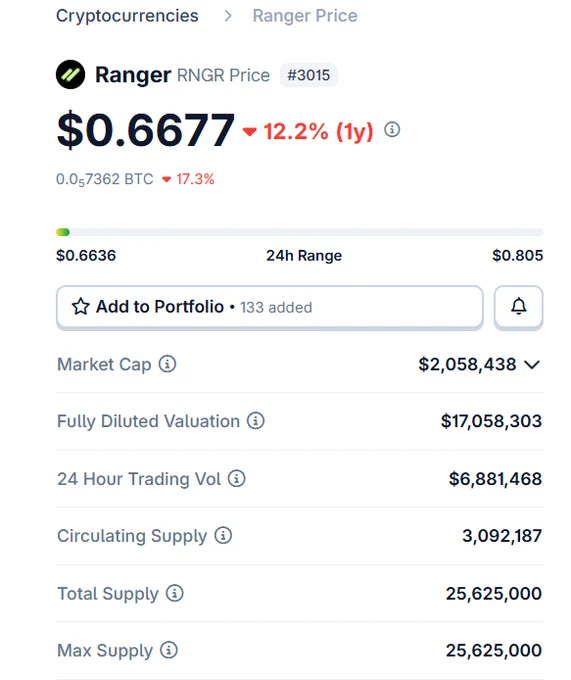The image size is (571, 680).
Task: Go to Cryptocurrencies breadcrumb
Action: pos(127,16)
